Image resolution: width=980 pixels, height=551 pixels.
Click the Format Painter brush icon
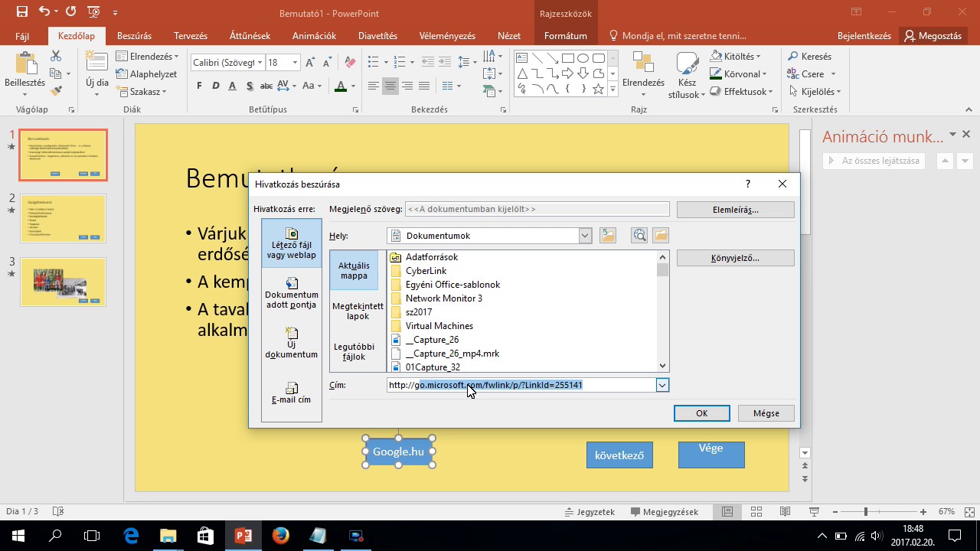coord(55,91)
